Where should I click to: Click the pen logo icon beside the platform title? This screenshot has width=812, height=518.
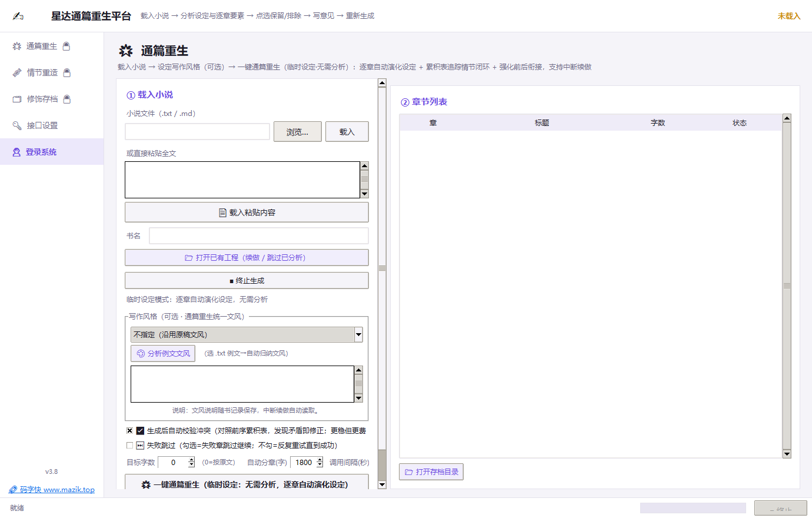click(x=18, y=16)
